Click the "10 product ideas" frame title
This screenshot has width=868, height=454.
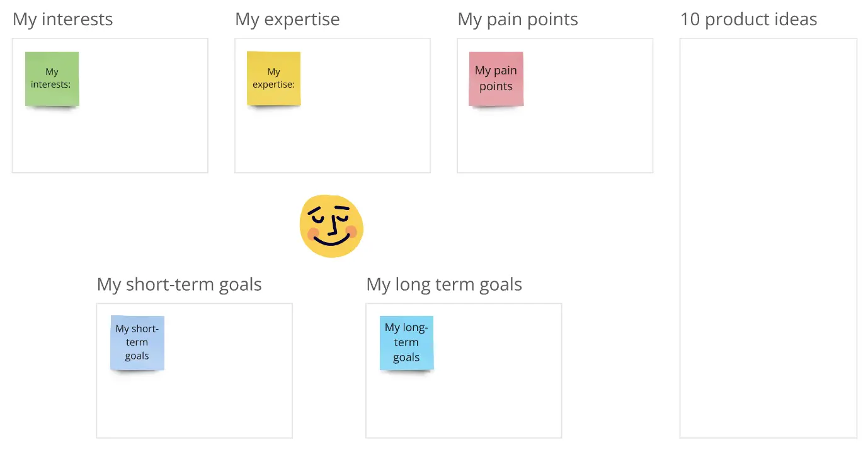(748, 20)
